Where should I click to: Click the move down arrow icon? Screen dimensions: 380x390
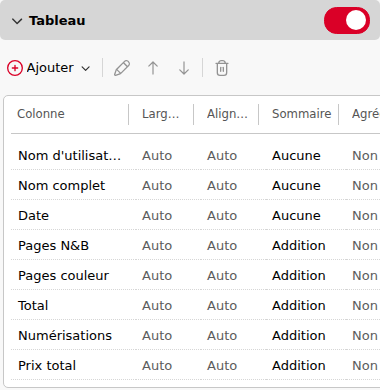tap(184, 68)
